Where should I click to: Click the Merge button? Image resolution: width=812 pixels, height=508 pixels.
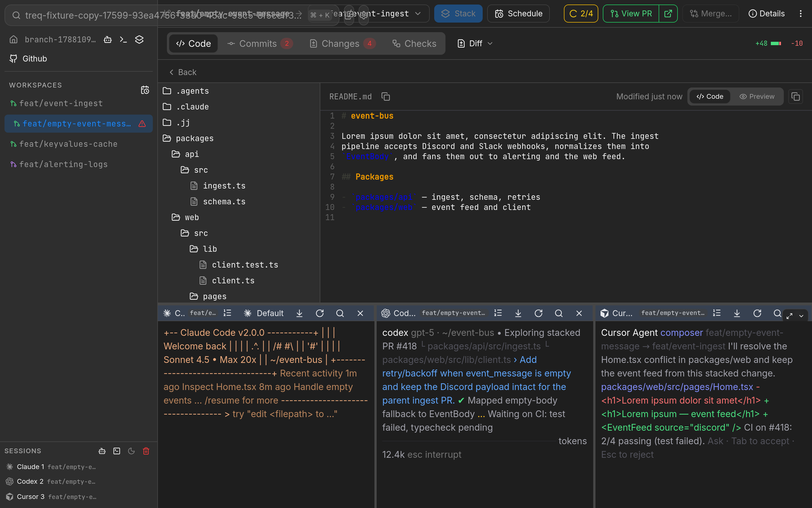pos(711,14)
